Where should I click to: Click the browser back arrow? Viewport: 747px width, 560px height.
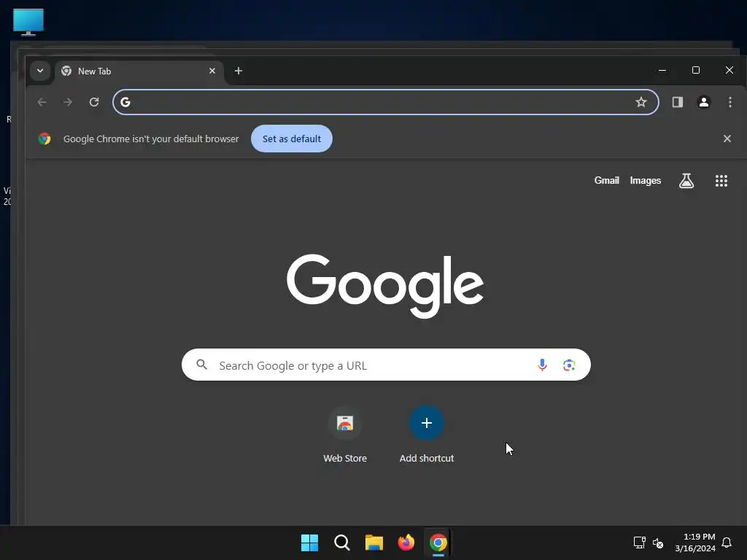click(42, 102)
